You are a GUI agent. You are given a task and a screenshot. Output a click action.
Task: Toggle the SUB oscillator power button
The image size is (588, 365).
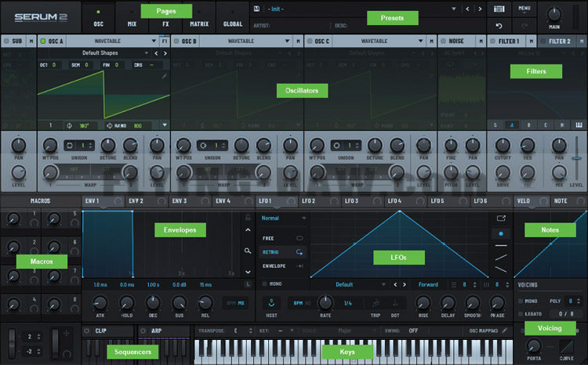6,42
